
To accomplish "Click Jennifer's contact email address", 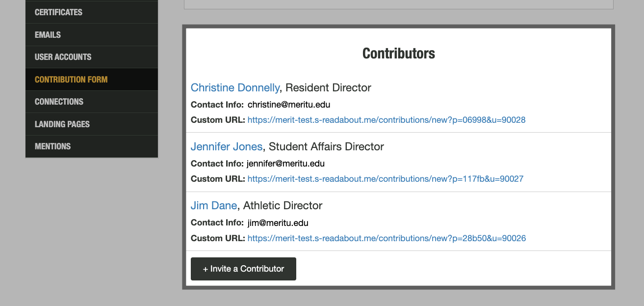I will (286, 163).
